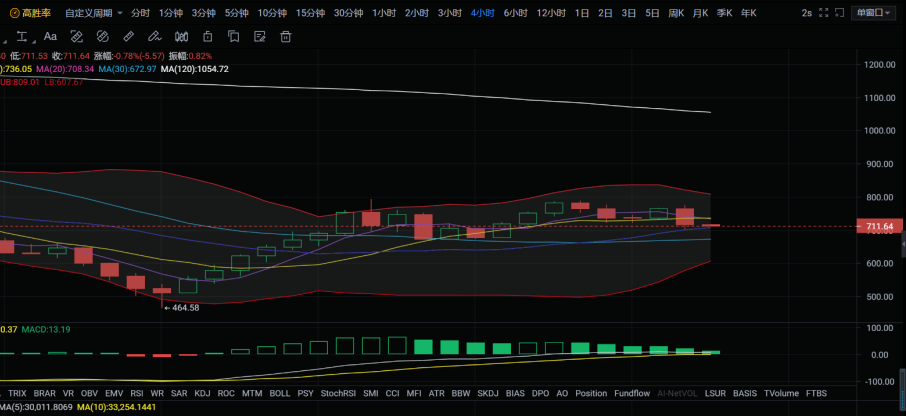This screenshot has width=906, height=416.
Task: Open the 单窗口 window layout dropdown
Action: point(872,13)
